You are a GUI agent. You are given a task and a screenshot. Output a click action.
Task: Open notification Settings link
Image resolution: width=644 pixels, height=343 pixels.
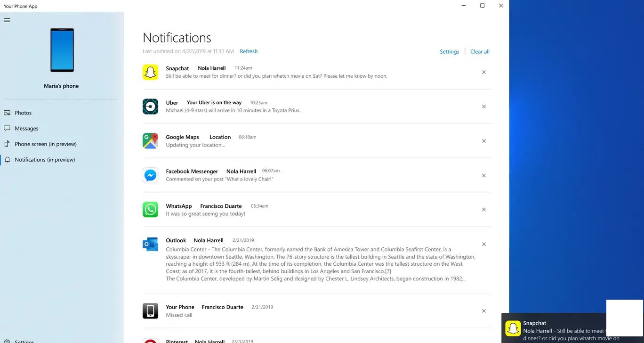click(450, 52)
